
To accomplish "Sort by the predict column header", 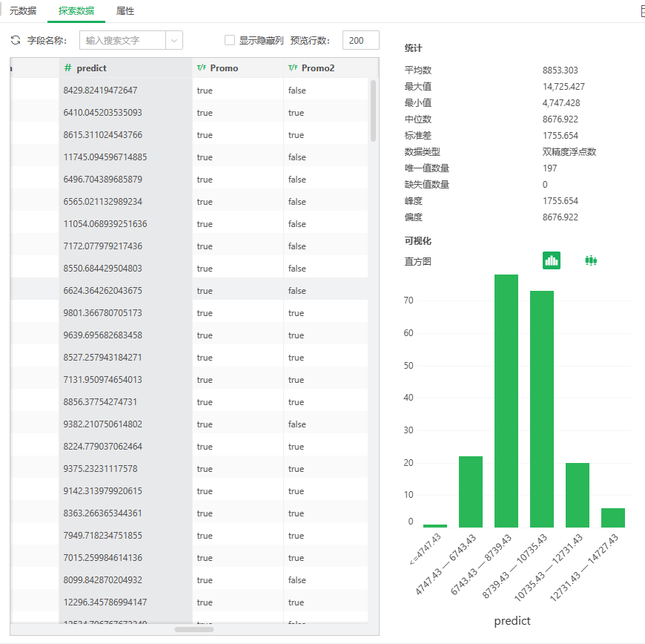I will point(93,68).
